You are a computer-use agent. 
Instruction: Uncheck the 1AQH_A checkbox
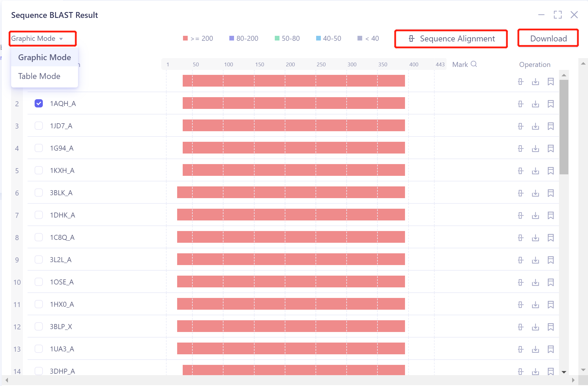(x=39, y=103)
